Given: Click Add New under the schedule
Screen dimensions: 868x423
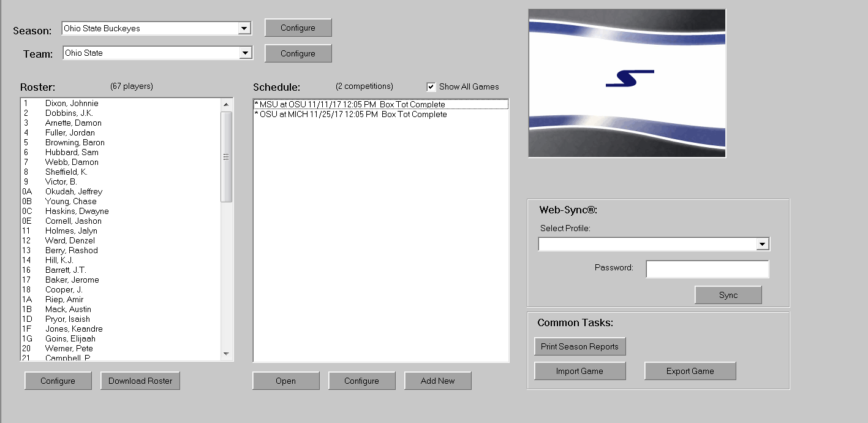Looking at the screenshot, I should [437, 381].
